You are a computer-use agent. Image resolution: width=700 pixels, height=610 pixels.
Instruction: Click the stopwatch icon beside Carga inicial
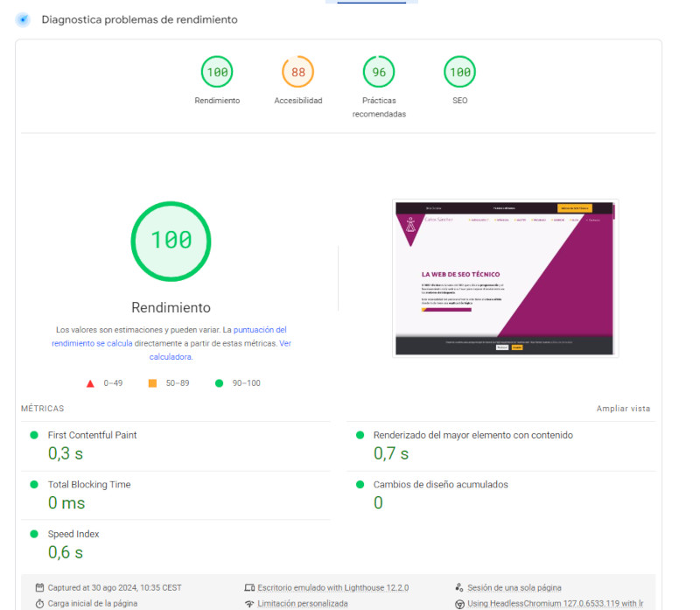[x=39, y=604]
